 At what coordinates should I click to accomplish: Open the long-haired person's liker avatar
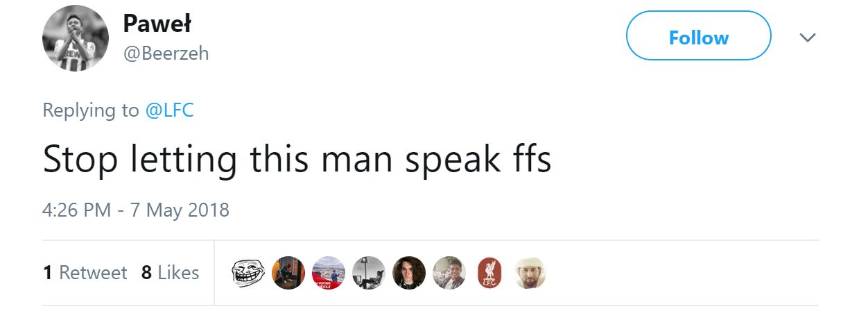point(409,273)
